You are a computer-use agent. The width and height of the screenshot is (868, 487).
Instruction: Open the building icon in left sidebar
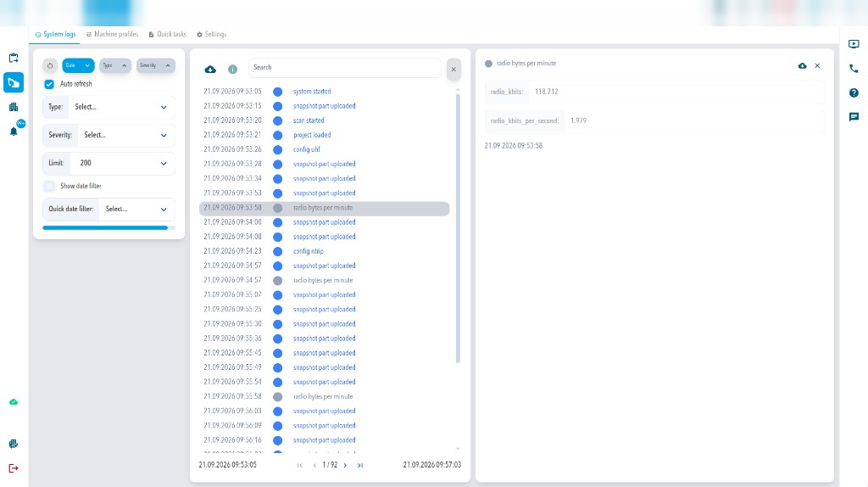pyautogui.click(x=14, y=107)
